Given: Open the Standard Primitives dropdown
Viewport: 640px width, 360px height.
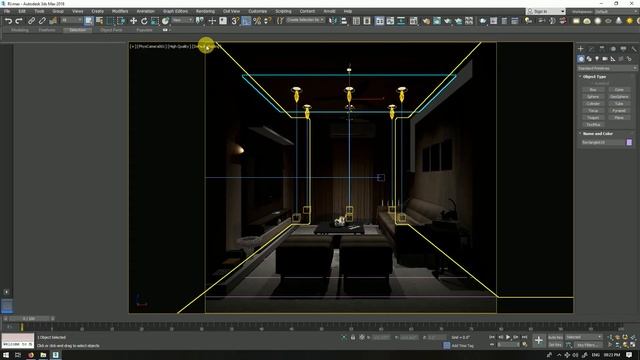Looking at the screenshot, I should [x=607, y=68].
